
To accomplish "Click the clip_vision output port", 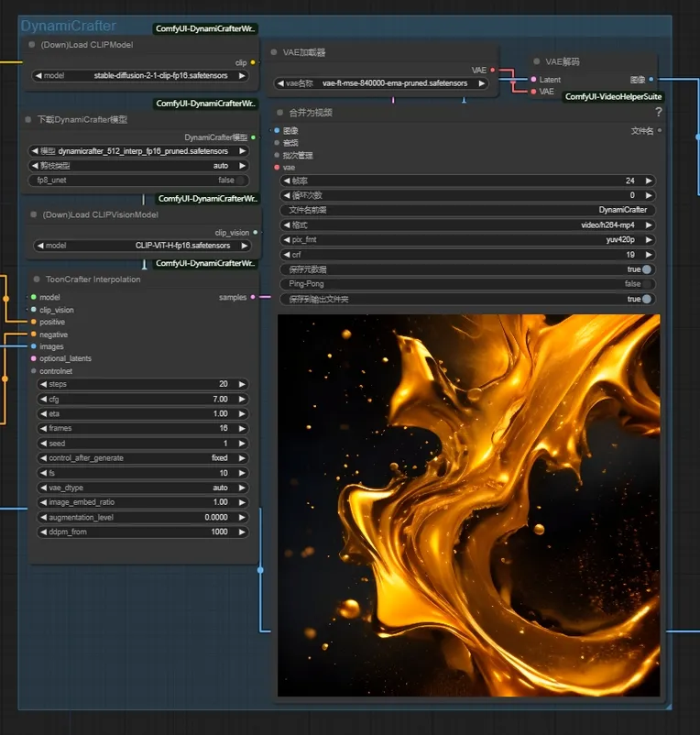I will coord(255,233).
